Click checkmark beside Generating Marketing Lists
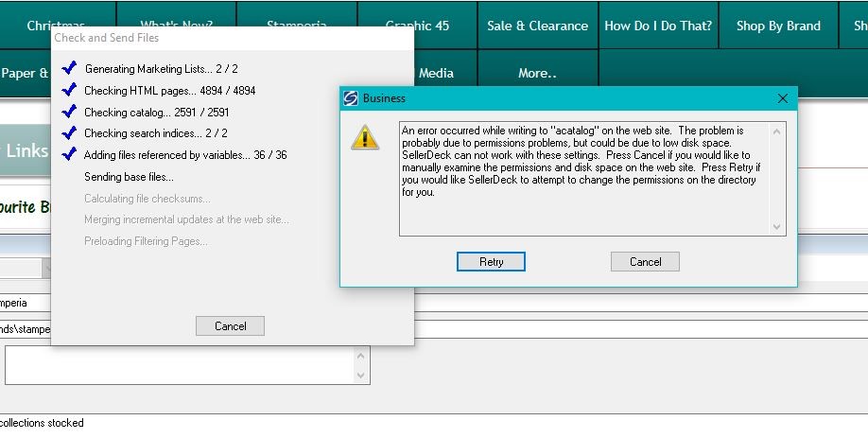868x438 pixels. point(68,69)
